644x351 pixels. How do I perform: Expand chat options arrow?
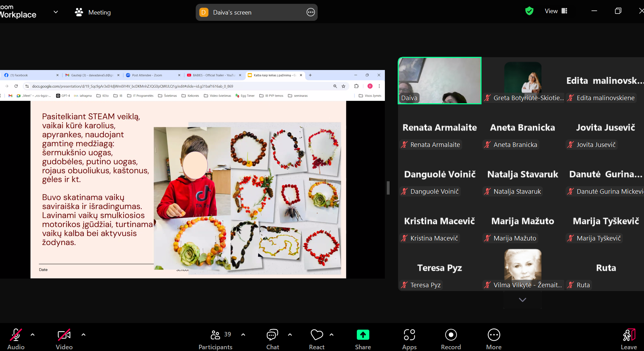click(290, 335)
